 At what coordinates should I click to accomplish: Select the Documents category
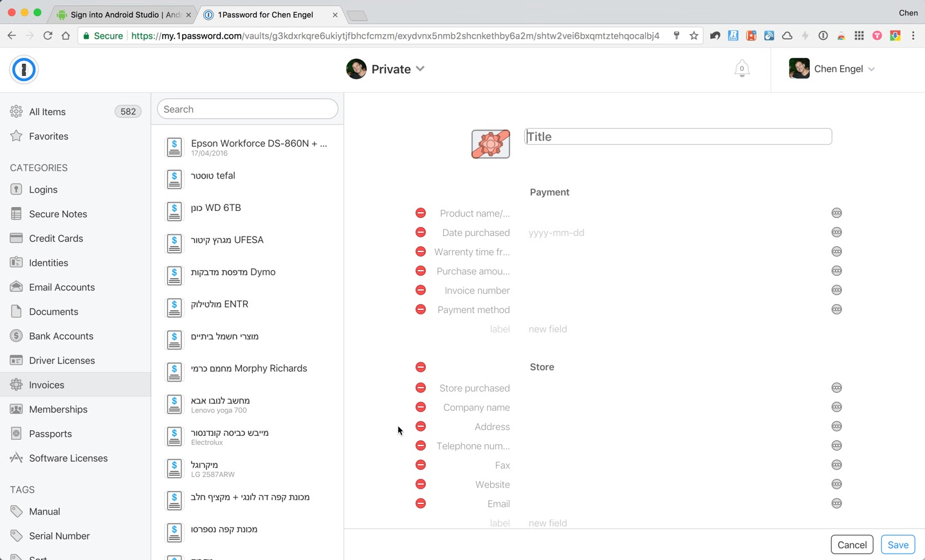point(75,312)
